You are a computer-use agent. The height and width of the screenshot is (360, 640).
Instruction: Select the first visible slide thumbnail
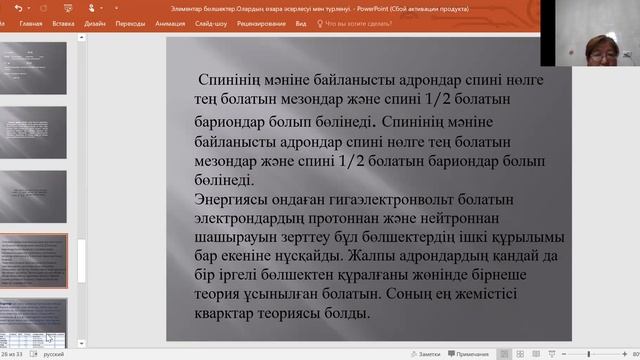pyautogui.click(x=33, y=68)
